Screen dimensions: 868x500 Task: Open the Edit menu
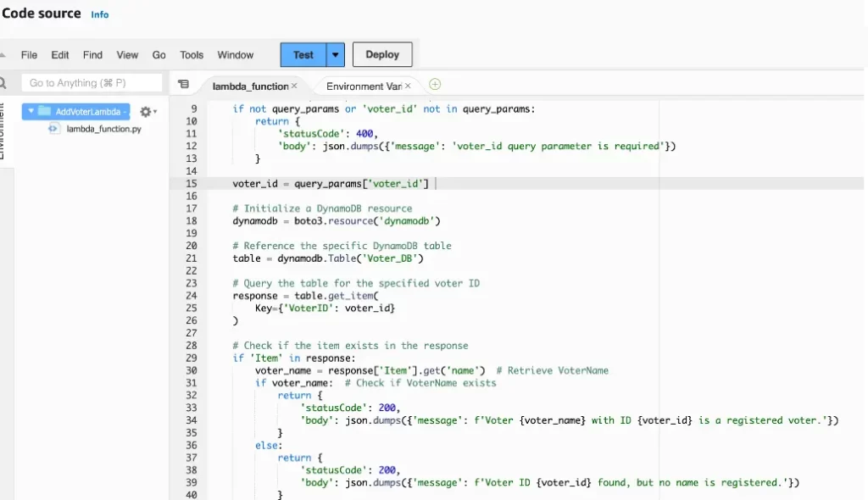tap(60, 55)
